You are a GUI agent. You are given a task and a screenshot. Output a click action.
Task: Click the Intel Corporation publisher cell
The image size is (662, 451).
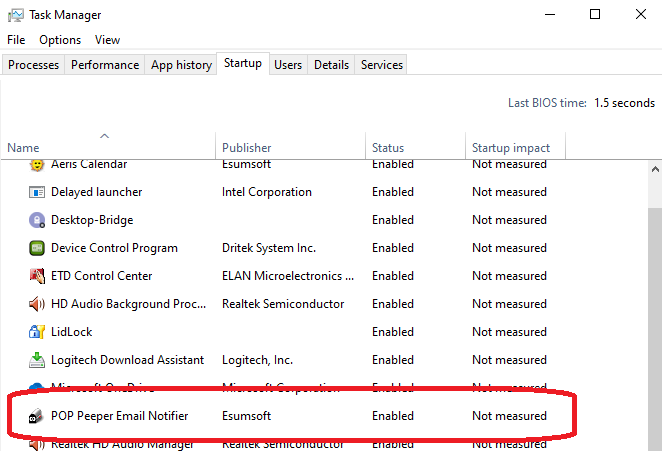pyautogui.click(x=267, y=192)
